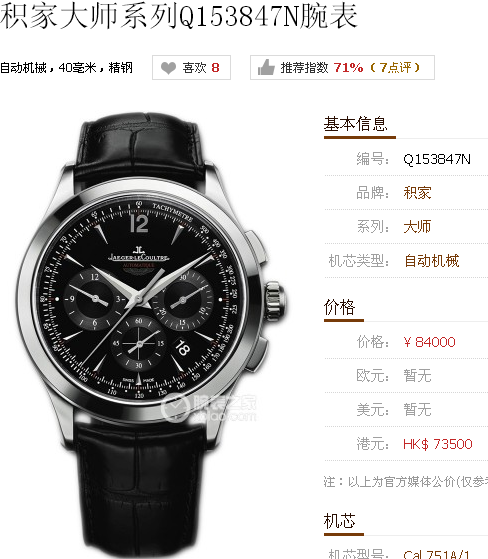
Task: Click the heart icon beside 喜欢
Action: tap(168, 68)
